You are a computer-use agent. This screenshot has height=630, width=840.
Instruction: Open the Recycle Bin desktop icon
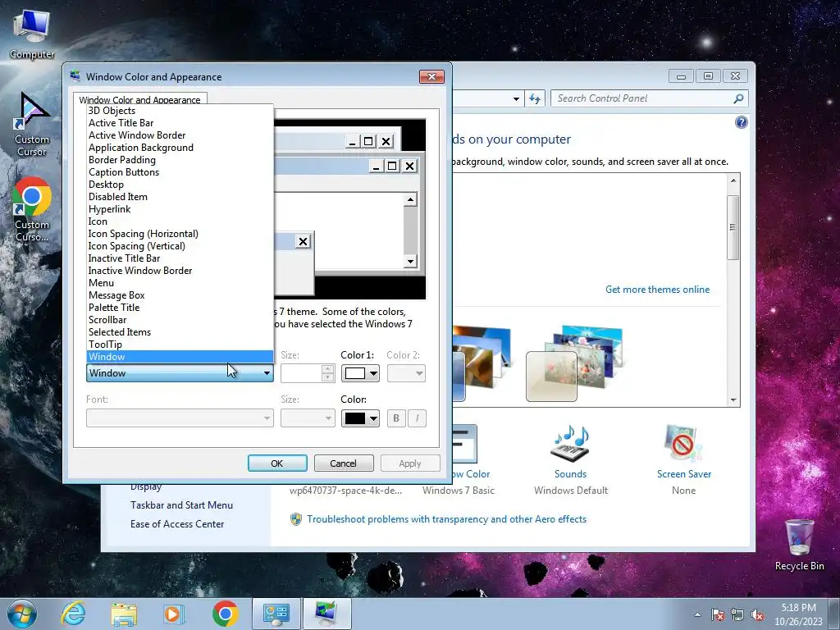click(799, 545)
